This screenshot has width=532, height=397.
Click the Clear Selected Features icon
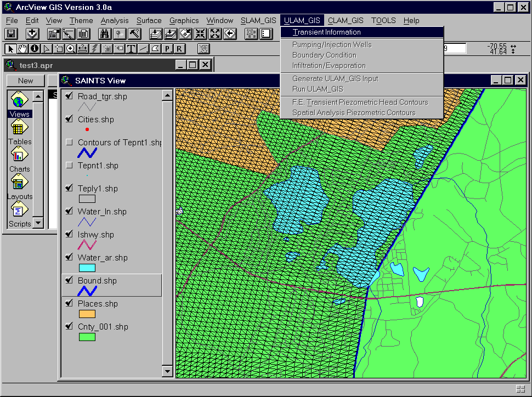point(267,33)
